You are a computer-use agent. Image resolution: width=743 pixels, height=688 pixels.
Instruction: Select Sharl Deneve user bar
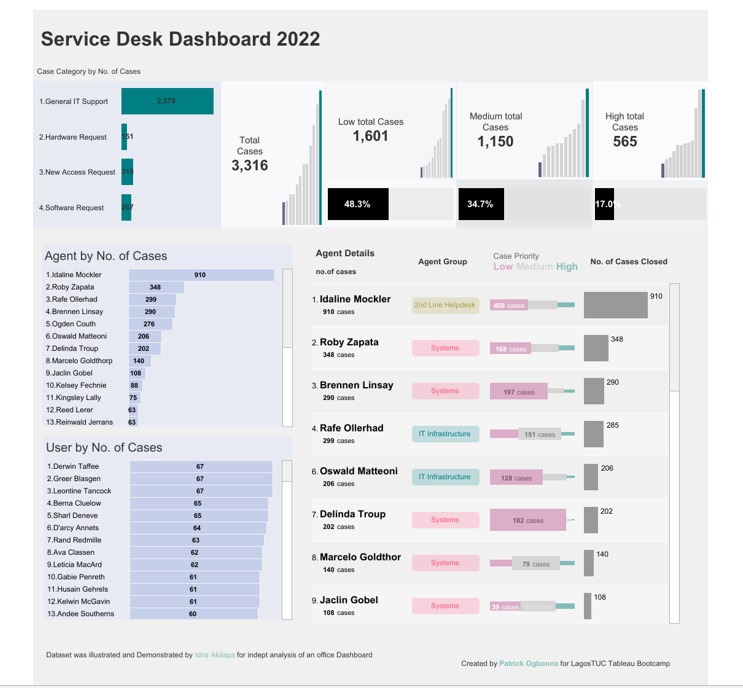tap(199, 516)
